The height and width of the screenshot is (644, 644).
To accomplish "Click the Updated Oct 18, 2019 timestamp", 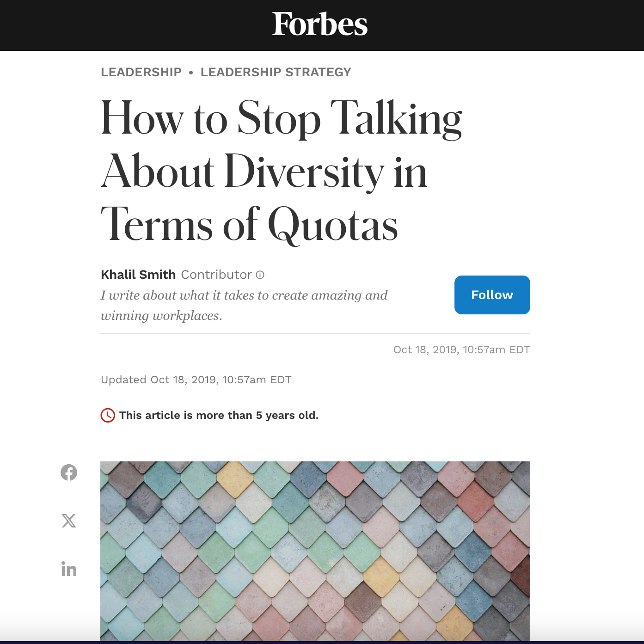I will 196,380.
